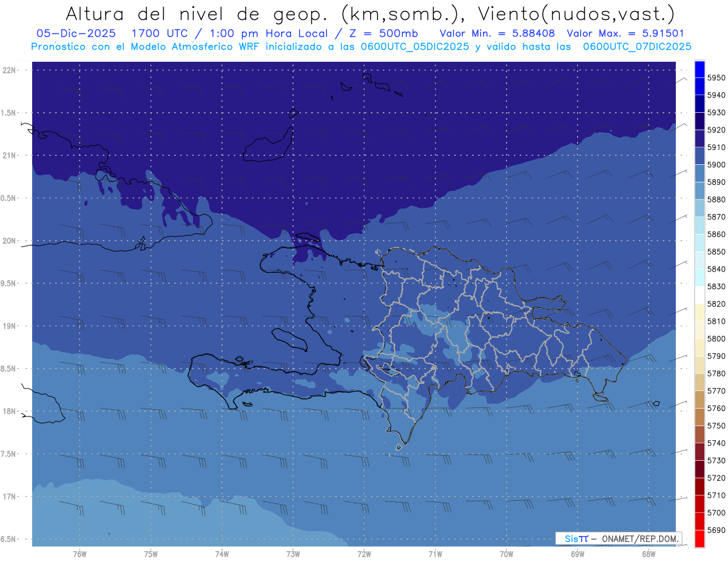728x562 pixels.
Task: Click the '19N' latitude axis label
Action: pyautogui.click(x=10, y=326)
